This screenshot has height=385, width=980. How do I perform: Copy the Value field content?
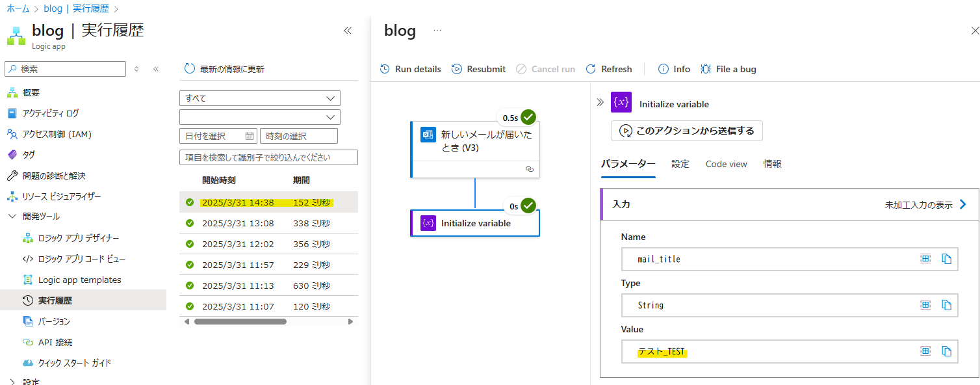(x=947, y=351)
